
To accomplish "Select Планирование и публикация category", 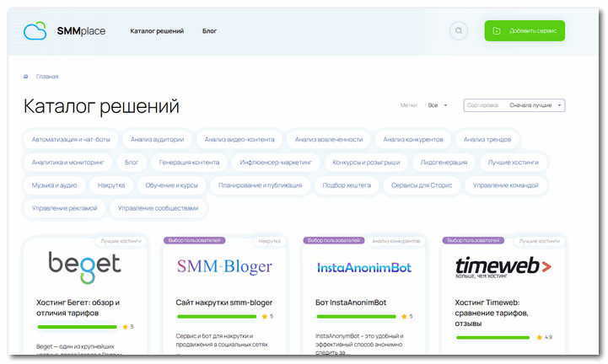I will pyautogui.click(x=260, y=185).
